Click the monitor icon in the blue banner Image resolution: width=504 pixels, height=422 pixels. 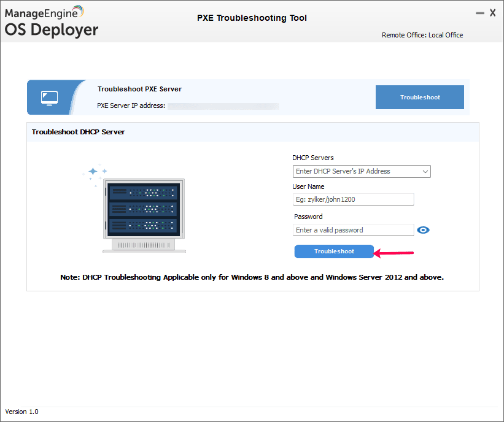[x=48, y=97]
